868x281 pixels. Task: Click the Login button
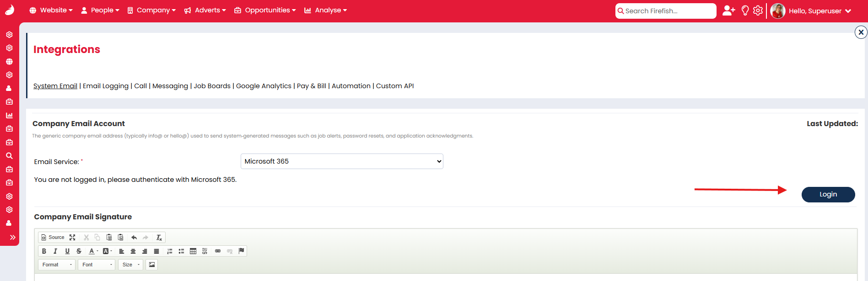click(x=828, y=194)
